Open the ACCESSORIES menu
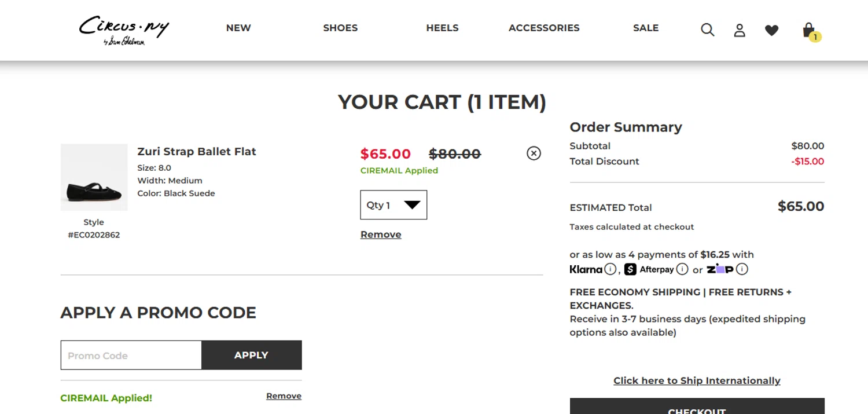868x414 pixels. click(544, 28)
